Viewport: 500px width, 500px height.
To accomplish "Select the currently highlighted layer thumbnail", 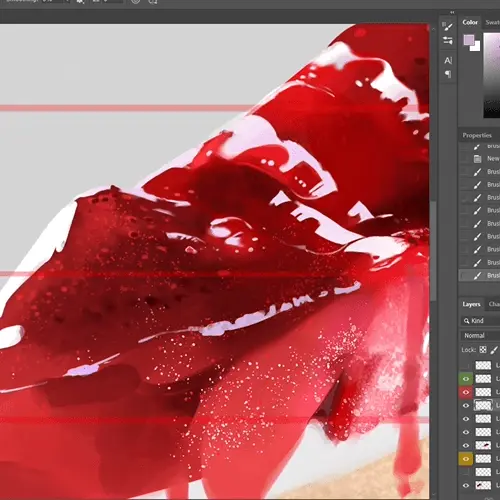I will pos(483,405).
